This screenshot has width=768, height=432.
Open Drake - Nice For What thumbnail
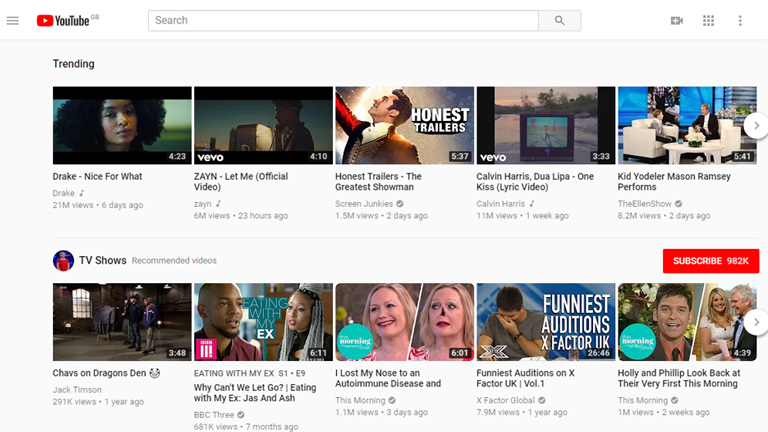tap(122, 125)
